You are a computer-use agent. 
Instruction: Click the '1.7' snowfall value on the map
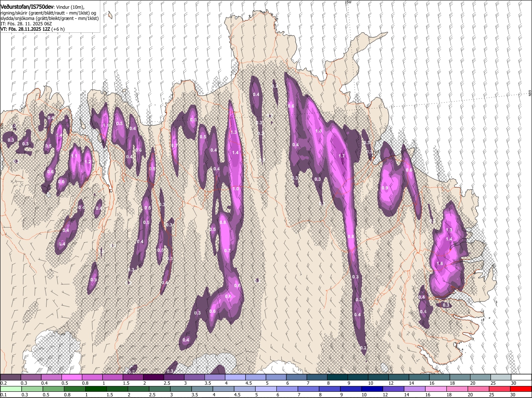[342, 156]
